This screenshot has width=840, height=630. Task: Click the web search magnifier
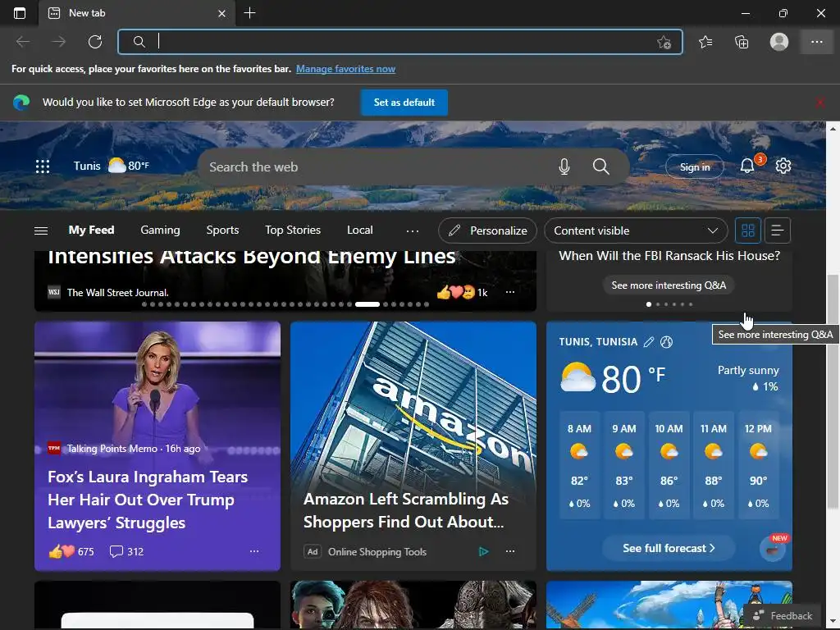(x=601, y=167)
